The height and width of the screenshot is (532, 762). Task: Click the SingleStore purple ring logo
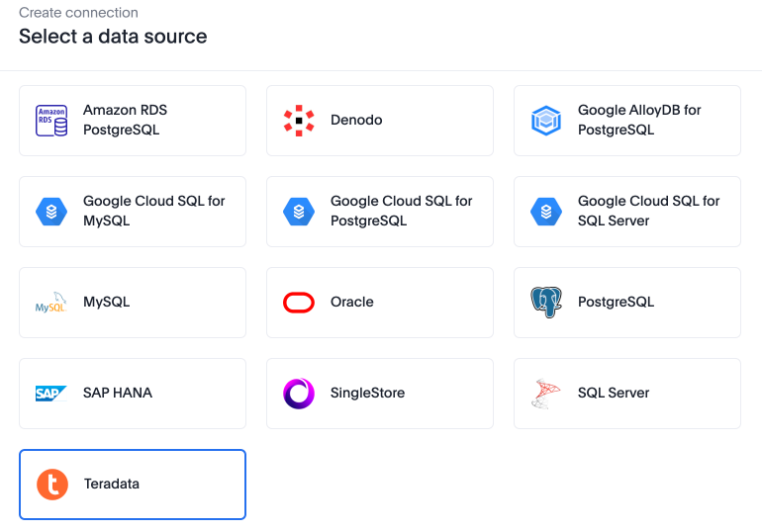[299, 394]
